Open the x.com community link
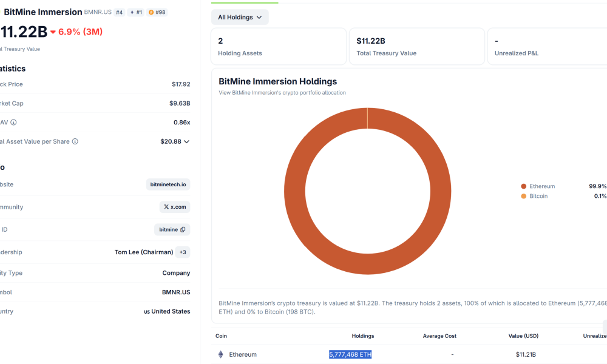 pos(175,207)
